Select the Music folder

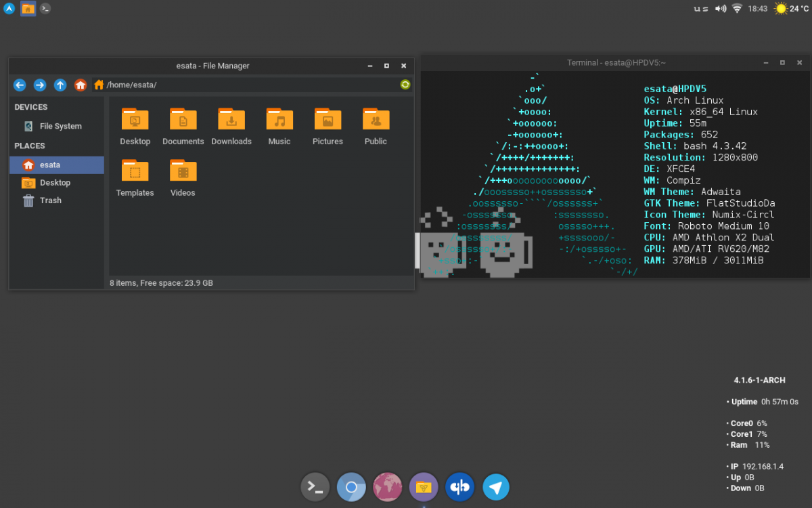tap(279, 127)
